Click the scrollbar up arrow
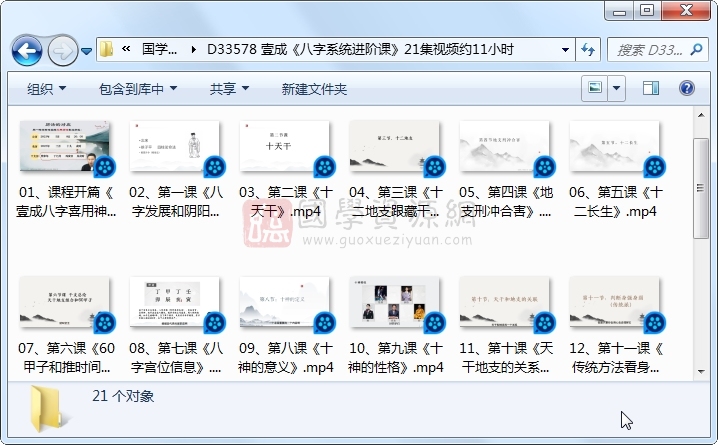Viewport: 718px width, 445px height. click(x=701, y=115)
